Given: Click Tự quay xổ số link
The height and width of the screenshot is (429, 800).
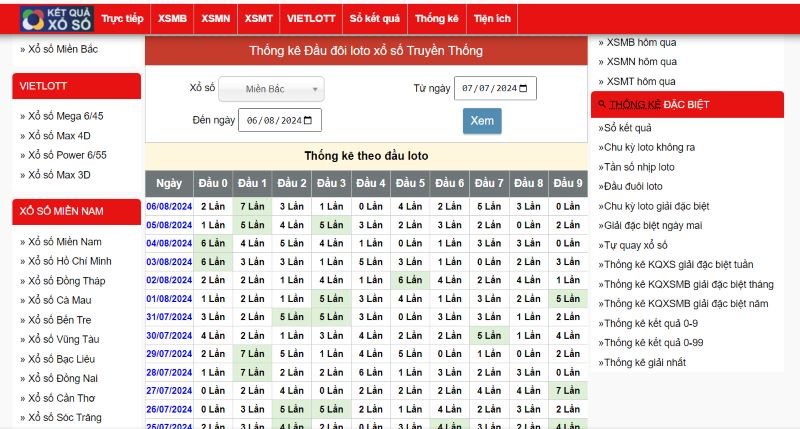Looking at the screenshot, I should (635, 245).
